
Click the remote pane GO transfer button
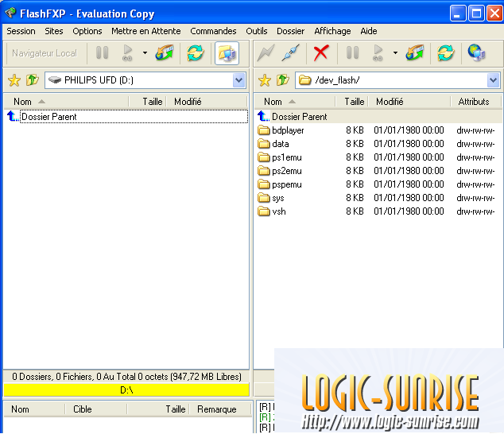[378, 52]
